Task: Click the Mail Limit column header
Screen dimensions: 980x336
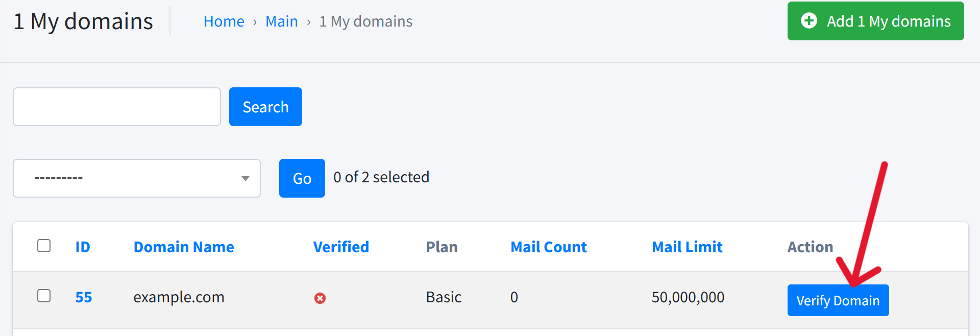Action: pos(687,247)
